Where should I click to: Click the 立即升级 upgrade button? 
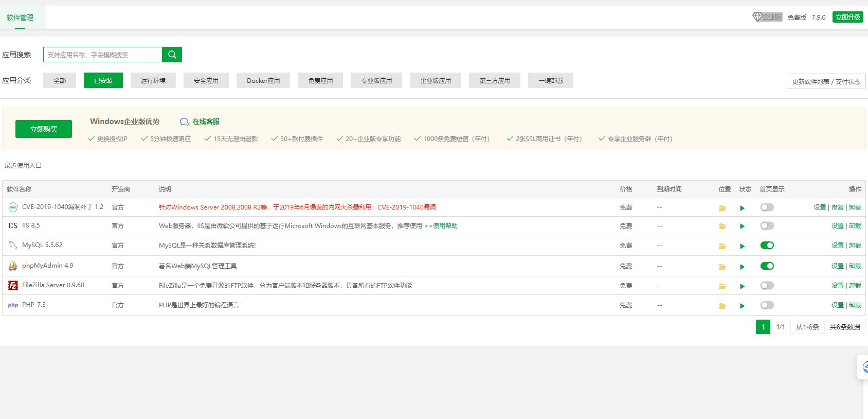coord(848,17)
